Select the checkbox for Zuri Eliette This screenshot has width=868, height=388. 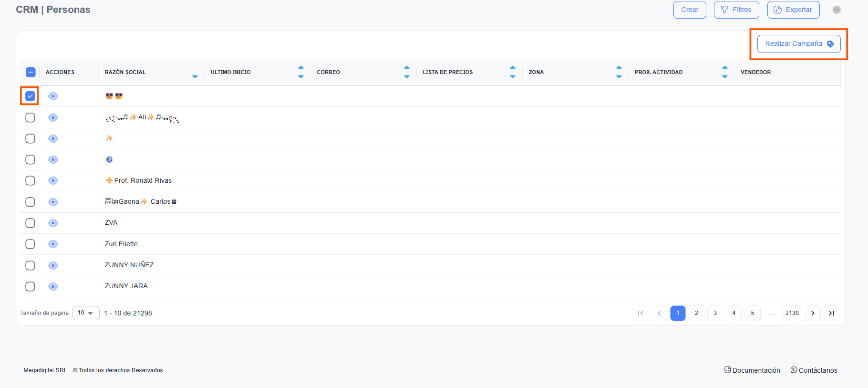(30, 244)
